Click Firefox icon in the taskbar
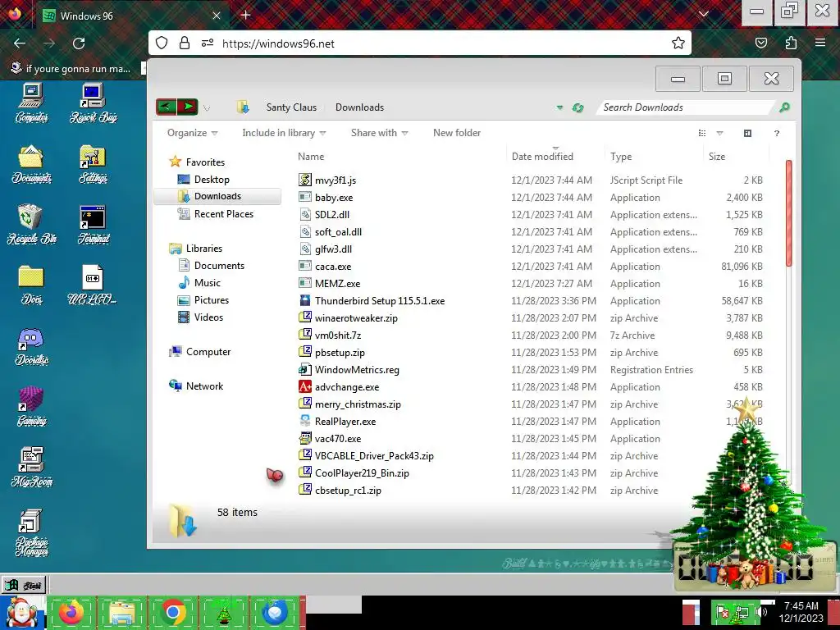 pyautogui.click(x=71, y=612)
